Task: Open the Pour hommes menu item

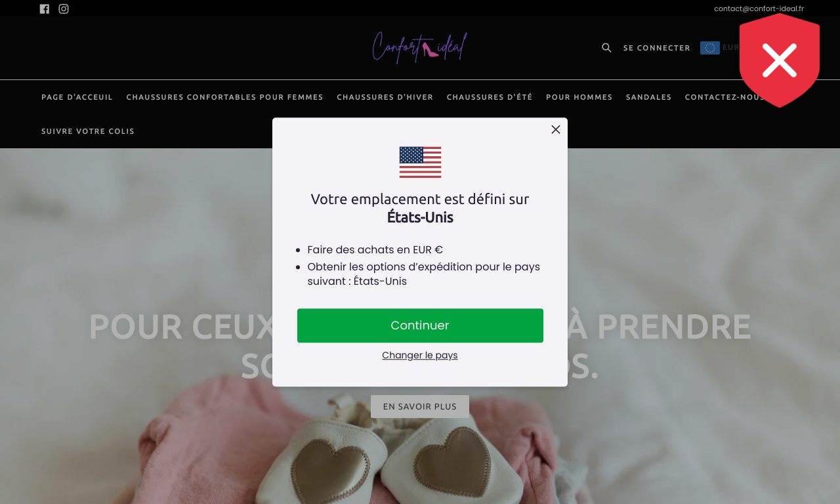Action: tap(579, 97)
